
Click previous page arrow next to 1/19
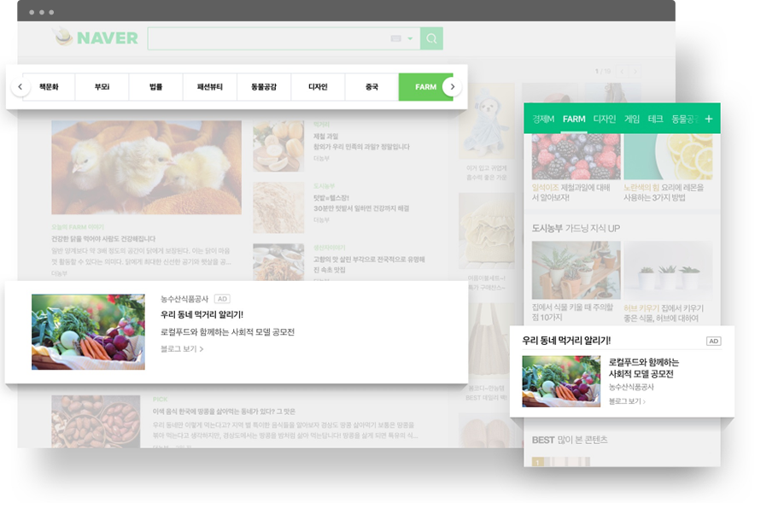click(622, 72)
